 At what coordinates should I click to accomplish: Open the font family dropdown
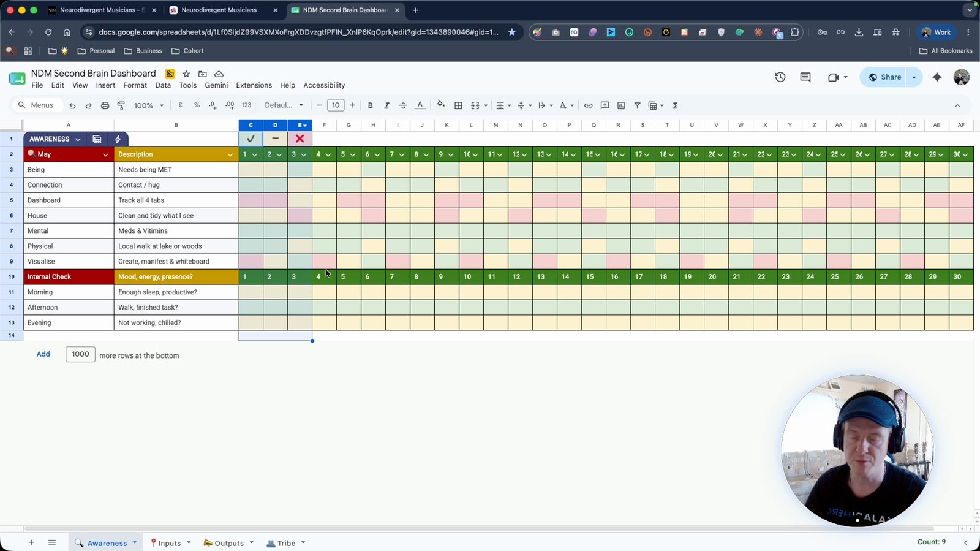284,105
